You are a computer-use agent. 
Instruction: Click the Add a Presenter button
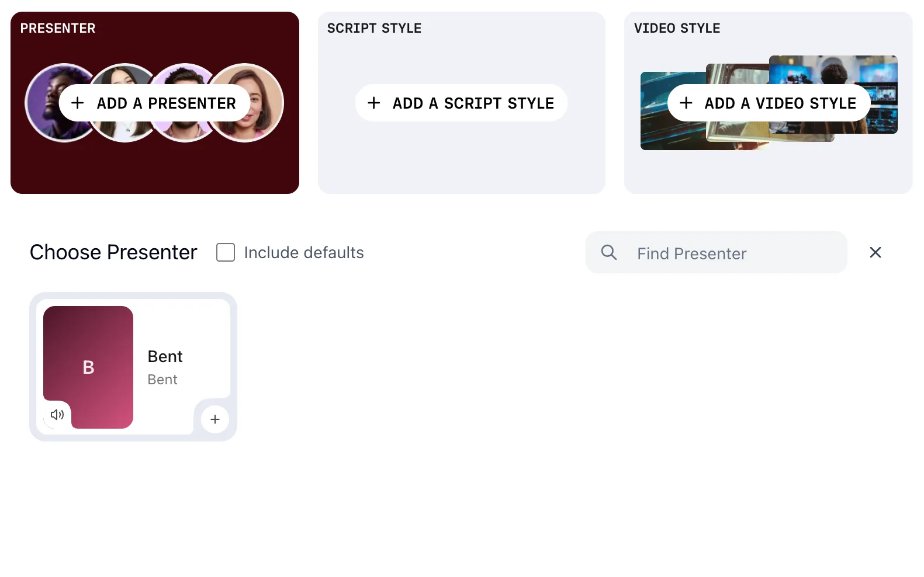[154, 103]
